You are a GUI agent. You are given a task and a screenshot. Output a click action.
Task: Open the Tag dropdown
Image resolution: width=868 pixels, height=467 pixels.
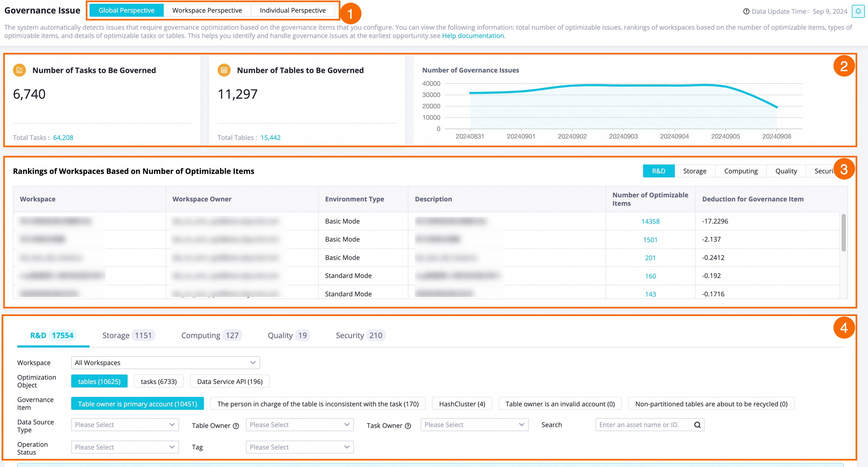click(x=300, y=447)
